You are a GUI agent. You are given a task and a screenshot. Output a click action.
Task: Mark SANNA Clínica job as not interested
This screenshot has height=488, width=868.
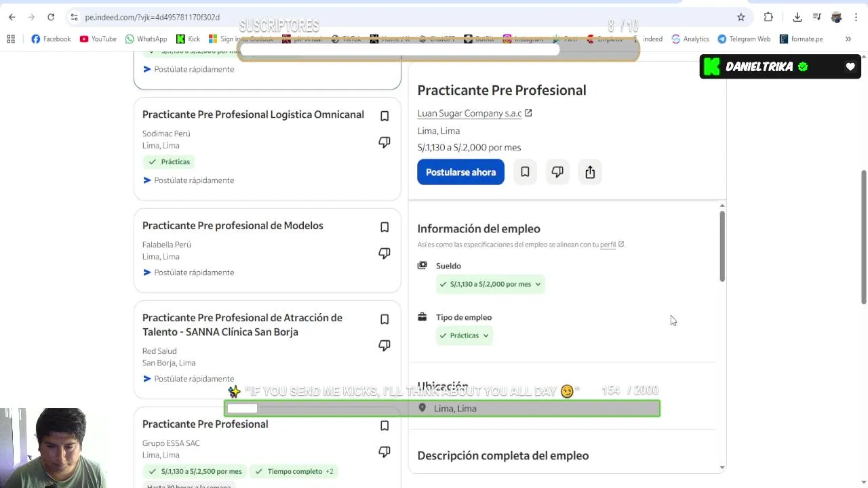pos(384,346)
